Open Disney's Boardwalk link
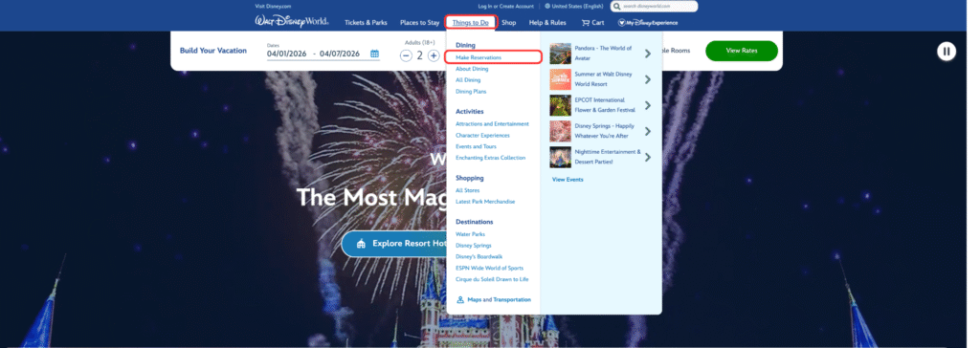 point(479,257)
